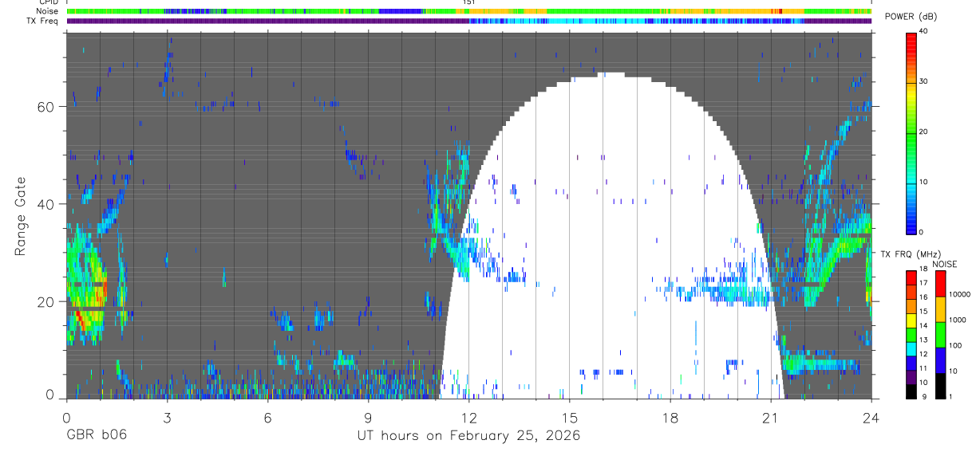Click the x-axis tick label '15'
Viewport: 980px width, 452px height.
pos(569,417)
